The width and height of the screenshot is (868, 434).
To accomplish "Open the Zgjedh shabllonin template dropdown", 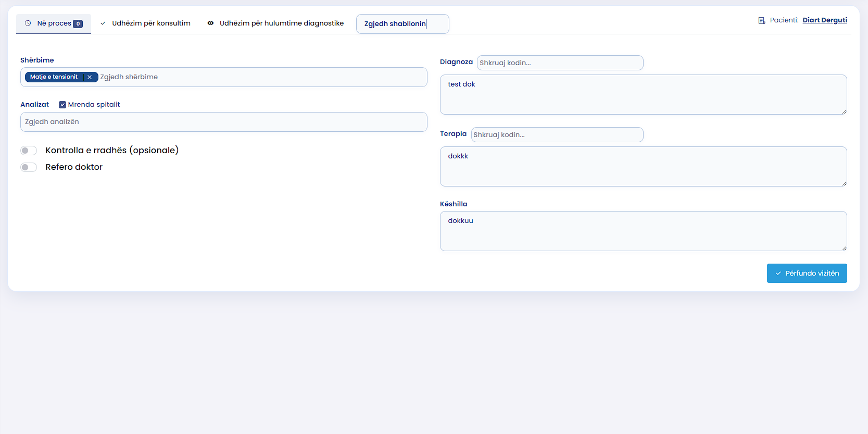I will (402, 24).
